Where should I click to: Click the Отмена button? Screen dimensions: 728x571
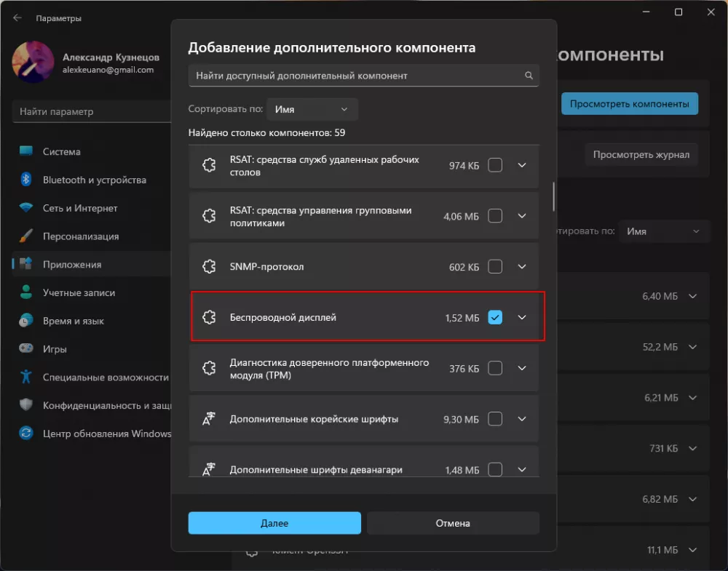453,523
